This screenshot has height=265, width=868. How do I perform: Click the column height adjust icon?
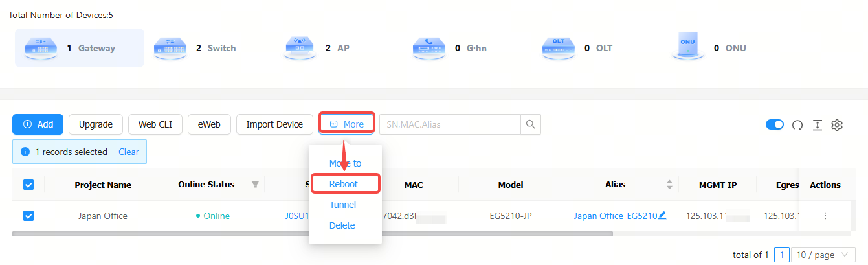818,125
